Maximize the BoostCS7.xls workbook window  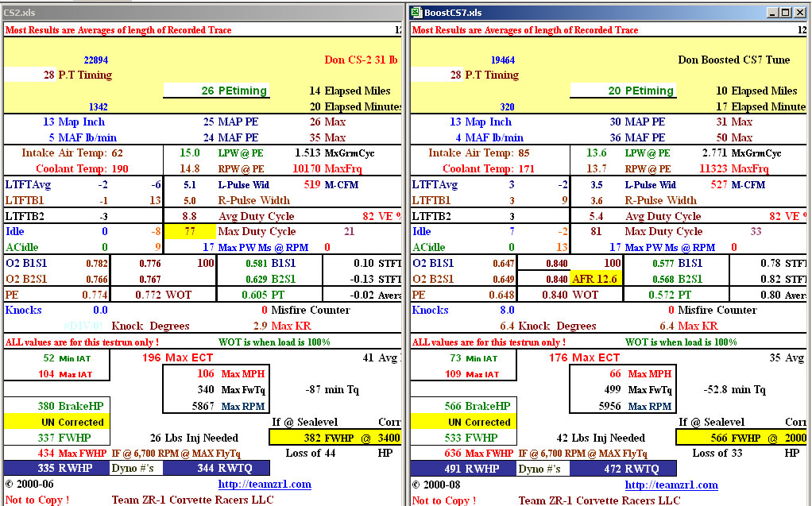tap(786, 13)
